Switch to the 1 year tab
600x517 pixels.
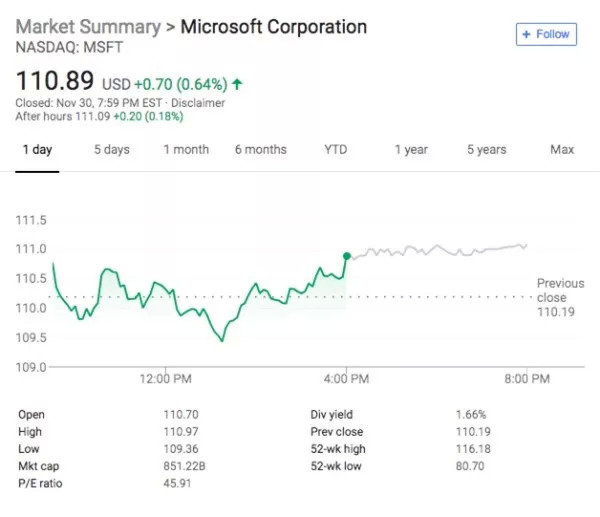pyautogui.click(x=410, y=150)
